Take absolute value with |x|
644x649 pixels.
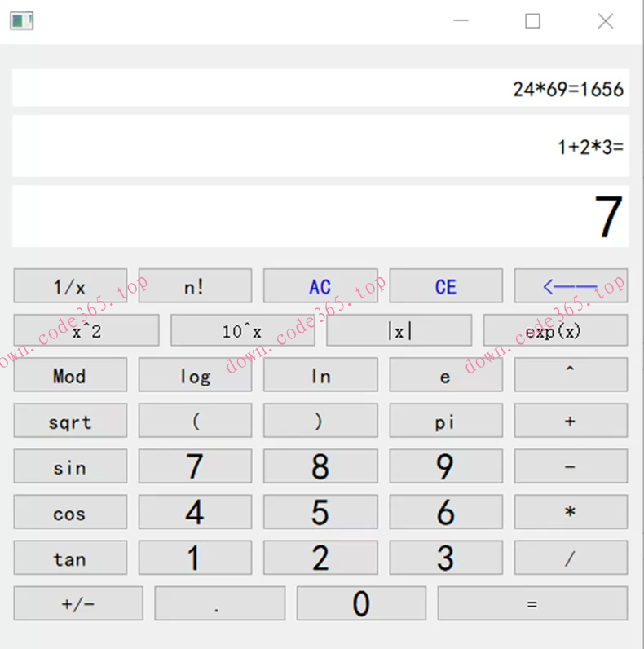coord(399,330)
